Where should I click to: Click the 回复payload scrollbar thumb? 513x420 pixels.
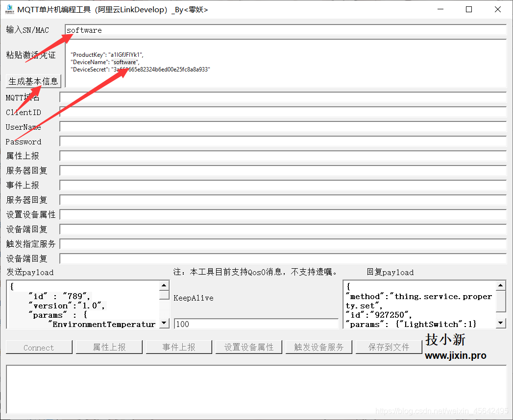point(501,301)
